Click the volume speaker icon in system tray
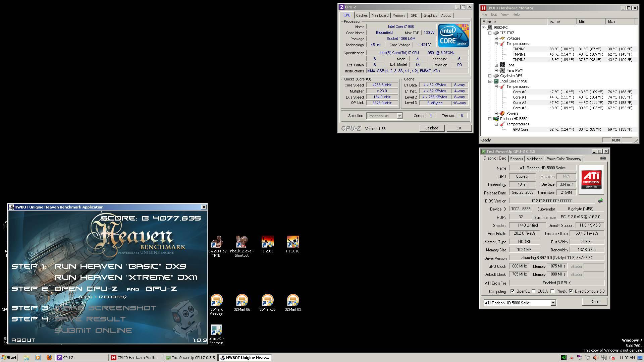The height and width of the screenshot is (362, 644). click(596, 358)
